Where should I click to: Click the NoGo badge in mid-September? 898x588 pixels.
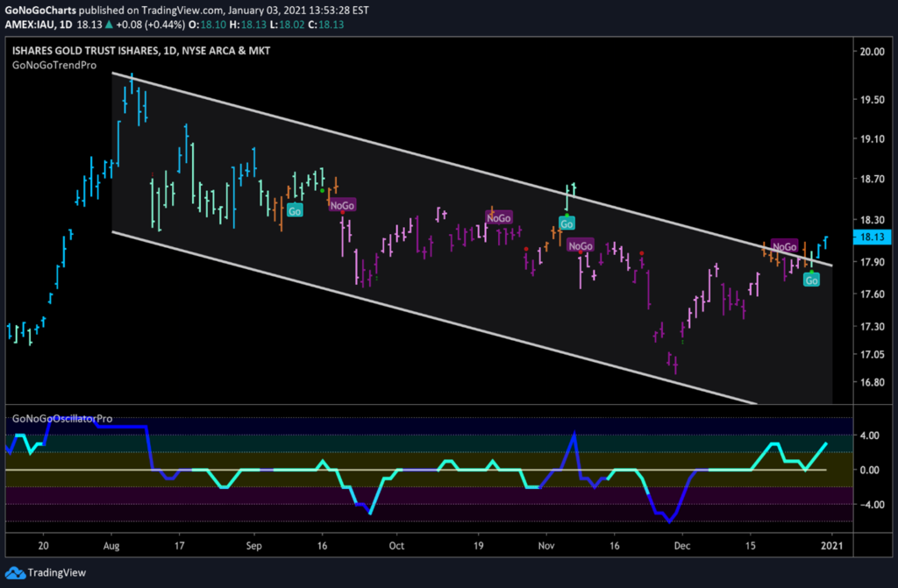(342, 205)
